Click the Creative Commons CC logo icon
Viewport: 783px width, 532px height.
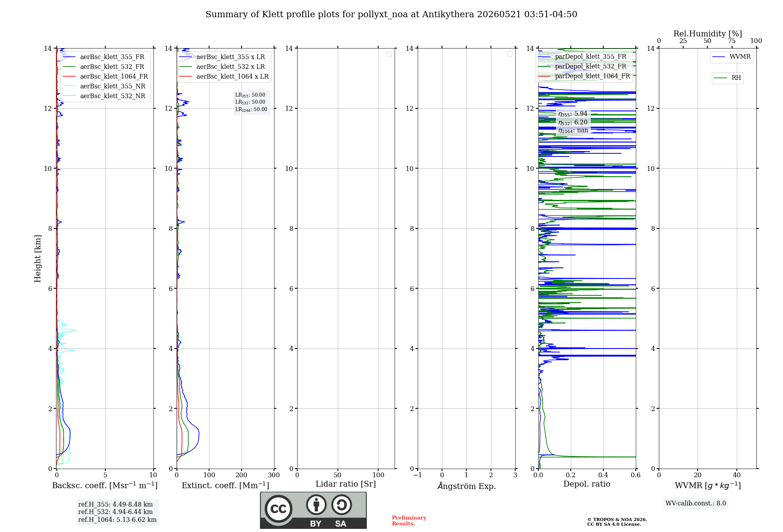[x=278, y=509]
